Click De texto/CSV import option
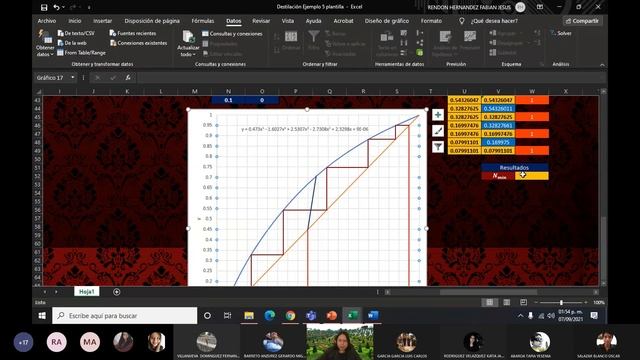Screen dimensions: 640x360 coord(76,33)
